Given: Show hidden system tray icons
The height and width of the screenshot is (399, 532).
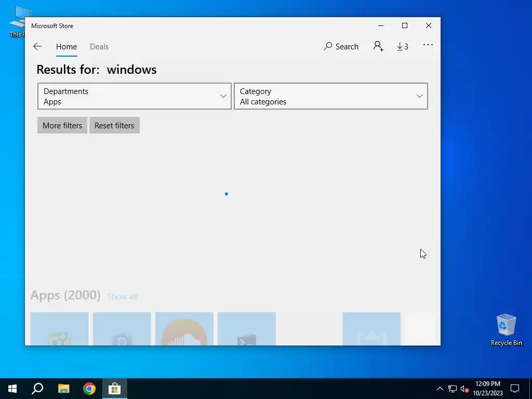Looking at the screenshot, I should tap(440, 389).
